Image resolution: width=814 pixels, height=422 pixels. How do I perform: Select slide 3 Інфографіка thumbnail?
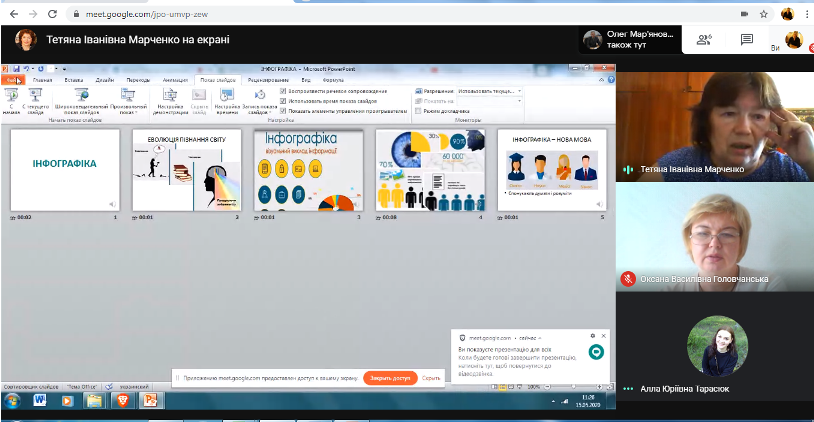tap(308, 170)
